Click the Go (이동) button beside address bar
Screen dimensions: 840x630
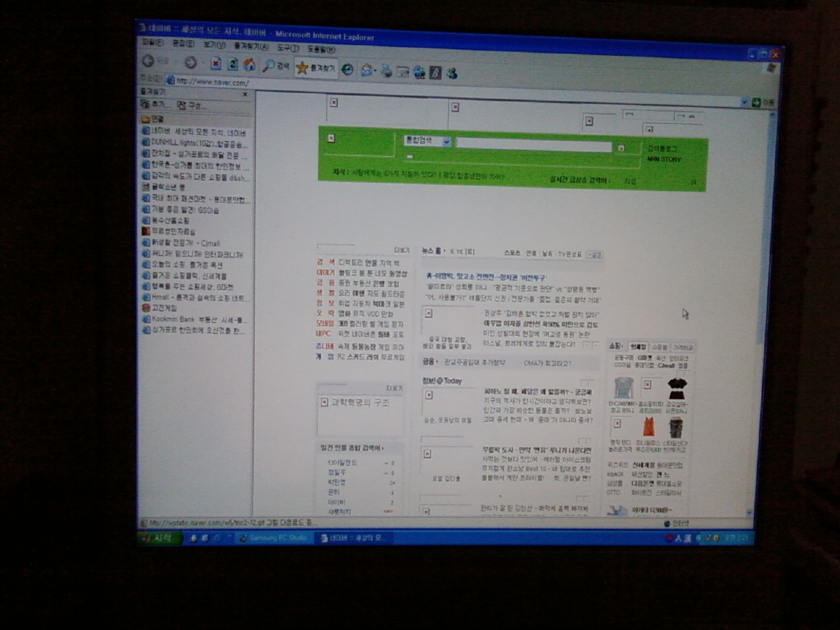763,103
